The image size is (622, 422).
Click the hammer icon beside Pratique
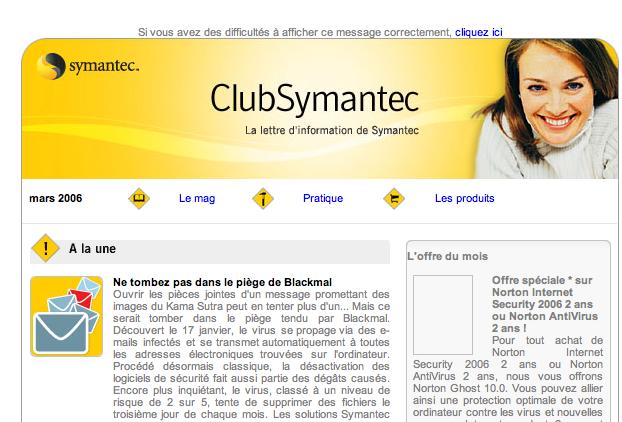click(263, 198)
